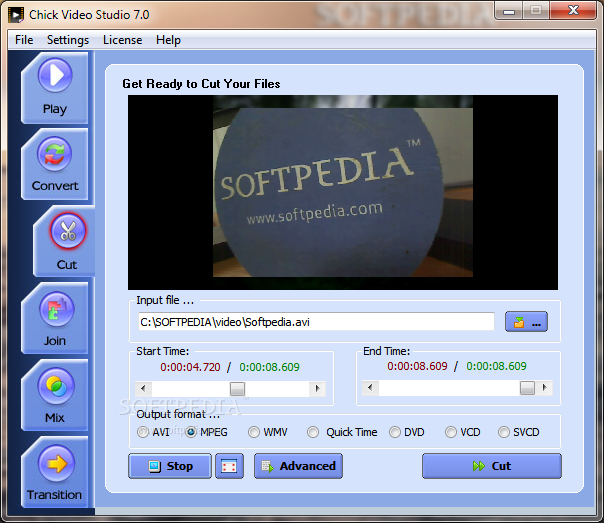Viewport: 604px width, 523px height.
Task: Click Start Time slider left arrow
Action: point(143,389)
